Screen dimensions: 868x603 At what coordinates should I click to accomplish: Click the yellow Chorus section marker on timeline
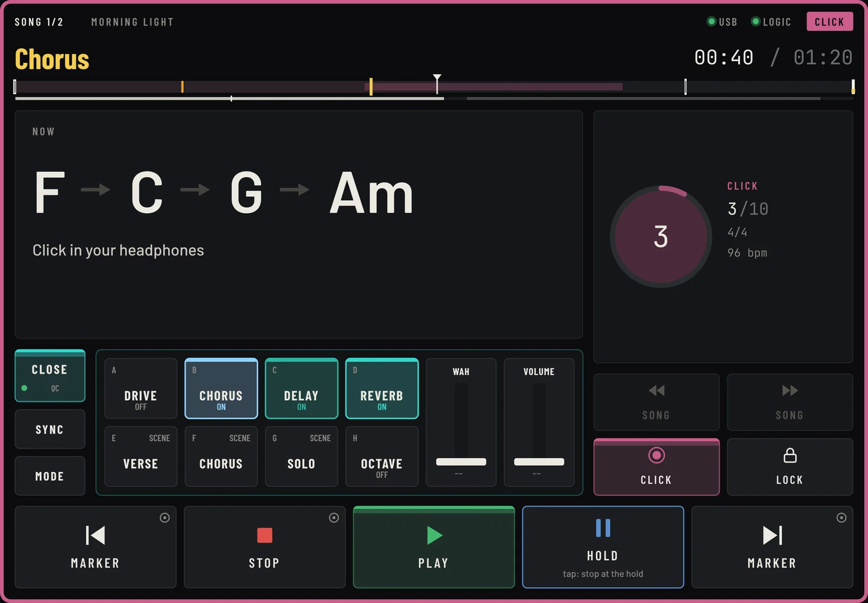click(371, 87)
